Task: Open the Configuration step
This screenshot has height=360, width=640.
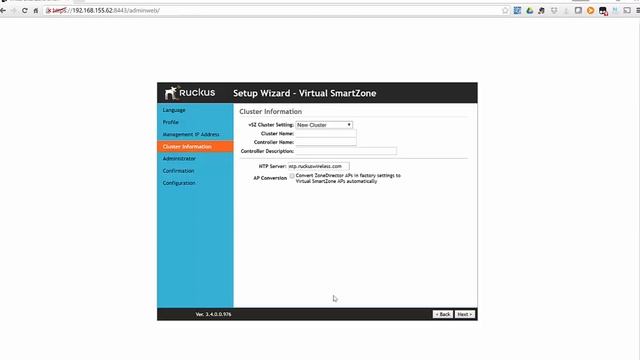Action: [179, 183]
